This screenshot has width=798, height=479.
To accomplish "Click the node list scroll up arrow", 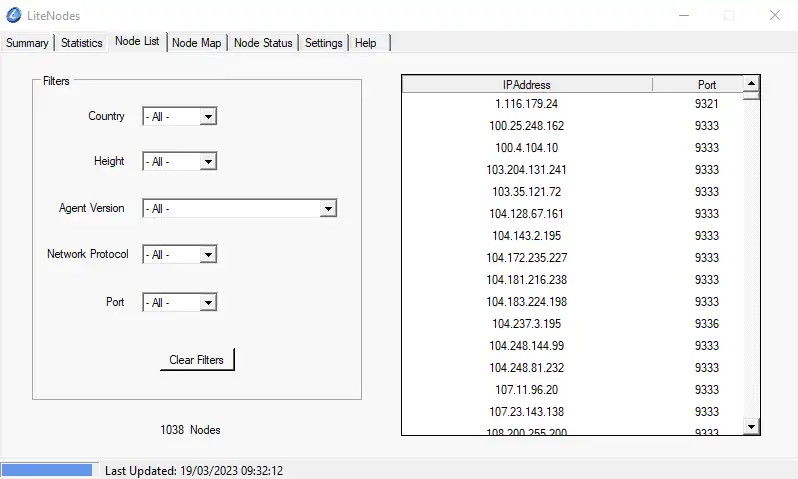I will pyautogui.click(x=751, y=83).
